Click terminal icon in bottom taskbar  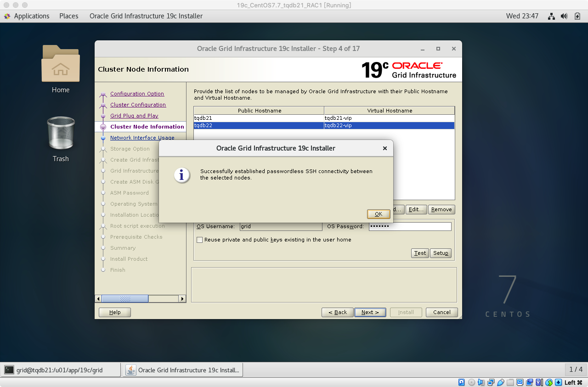pyautogui.click(x=9, y=370)
